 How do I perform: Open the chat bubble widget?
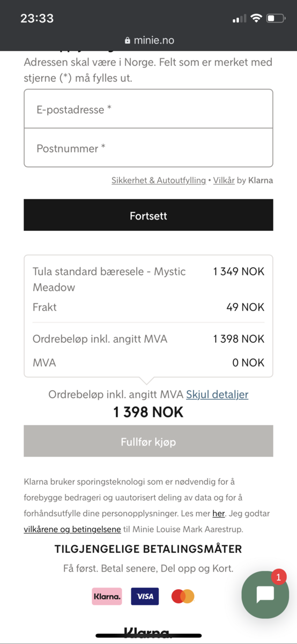tap(265, 595)
